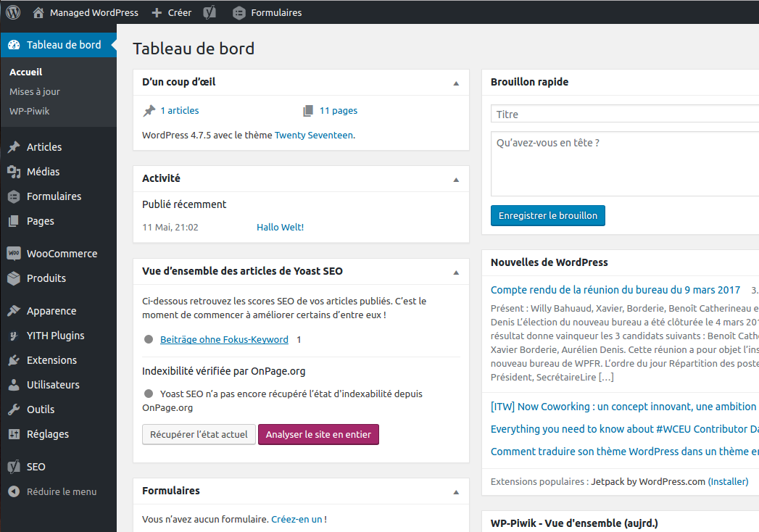Click the Produits box icon
This screenshot has height=532, width=759.
click(x=14, y=278)
